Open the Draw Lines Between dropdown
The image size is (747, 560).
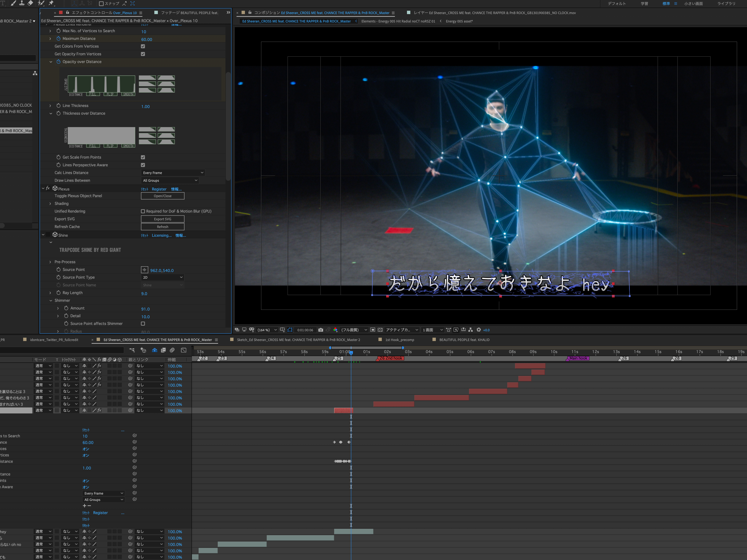[170, 181]
